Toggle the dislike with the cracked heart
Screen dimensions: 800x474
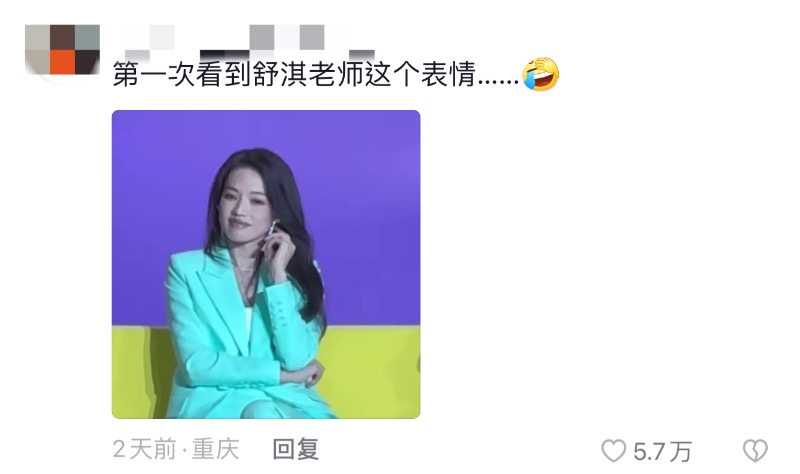tap(755, 451)
